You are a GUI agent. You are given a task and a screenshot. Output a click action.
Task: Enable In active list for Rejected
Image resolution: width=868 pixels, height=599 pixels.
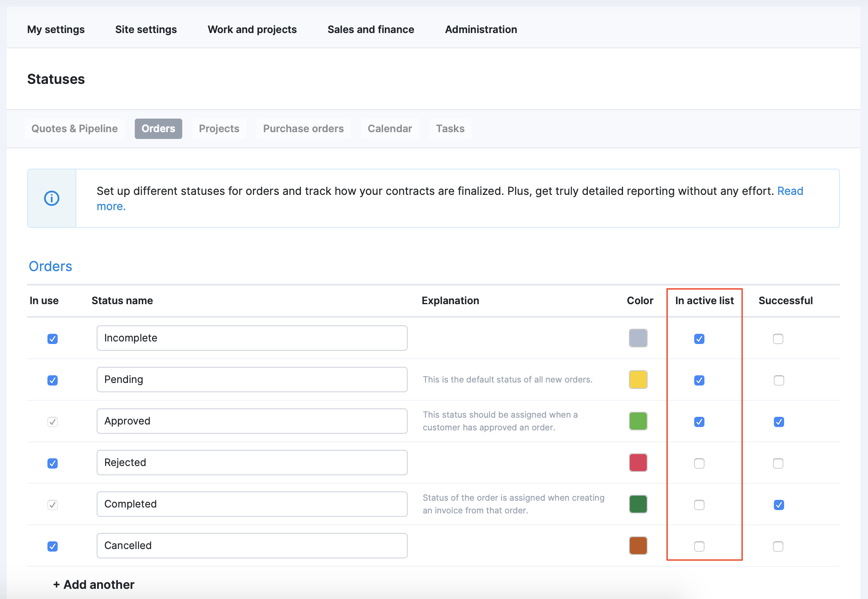pyautogui.click(x=699, y=463)
